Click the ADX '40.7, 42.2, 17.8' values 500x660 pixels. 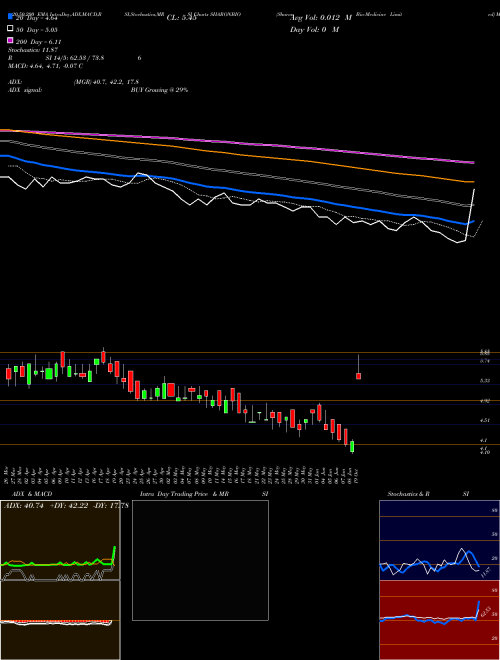115,82
